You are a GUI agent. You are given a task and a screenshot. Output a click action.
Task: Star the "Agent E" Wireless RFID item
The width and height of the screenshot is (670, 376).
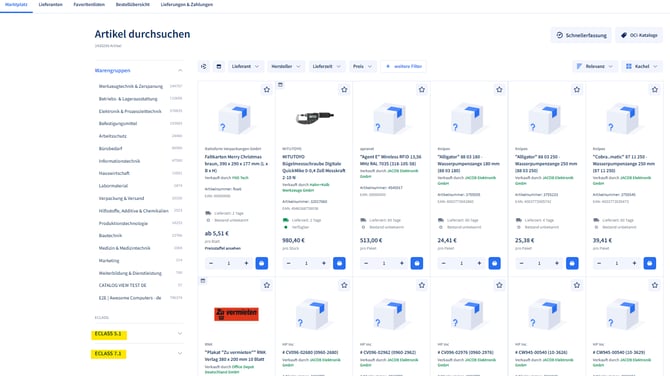422,90
